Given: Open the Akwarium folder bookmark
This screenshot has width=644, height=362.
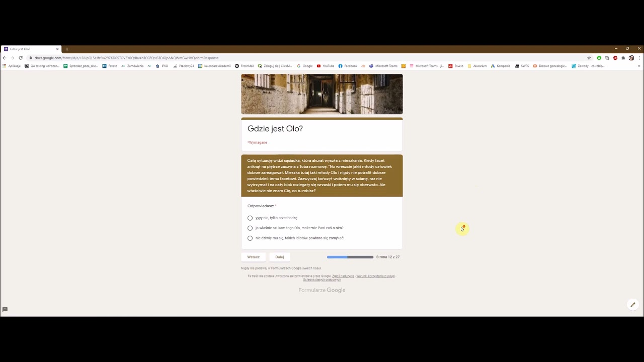Looking at the screenshot, I should click(x=477, y=66).
